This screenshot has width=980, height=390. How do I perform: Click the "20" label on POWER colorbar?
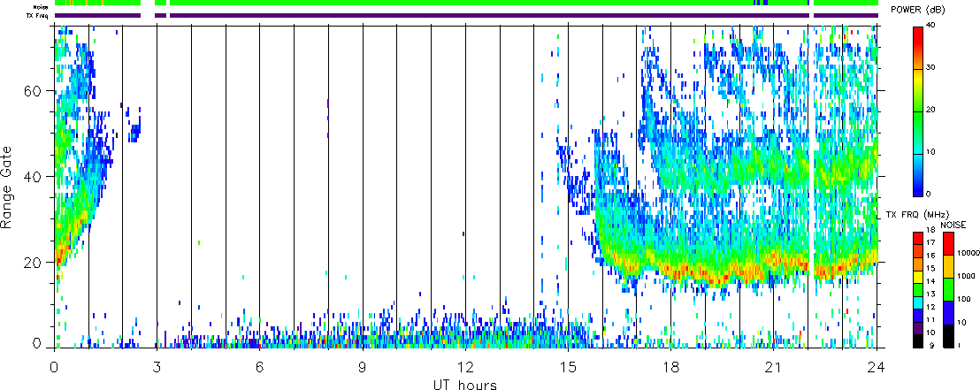931,110
